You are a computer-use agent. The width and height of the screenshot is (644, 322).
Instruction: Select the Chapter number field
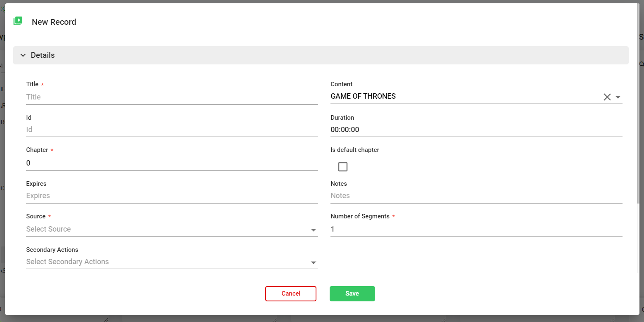[x=171, y=163]
